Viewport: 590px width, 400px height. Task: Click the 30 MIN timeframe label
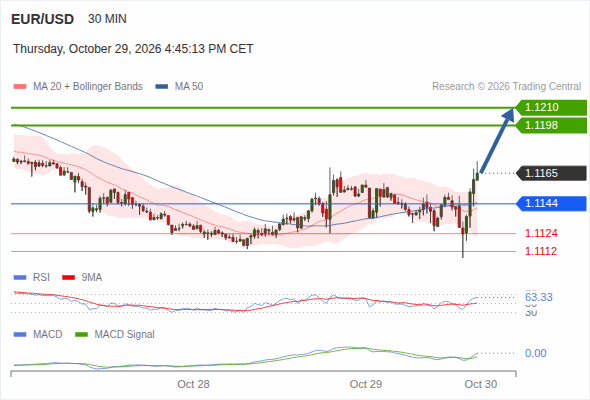click(x=107, y=19)
